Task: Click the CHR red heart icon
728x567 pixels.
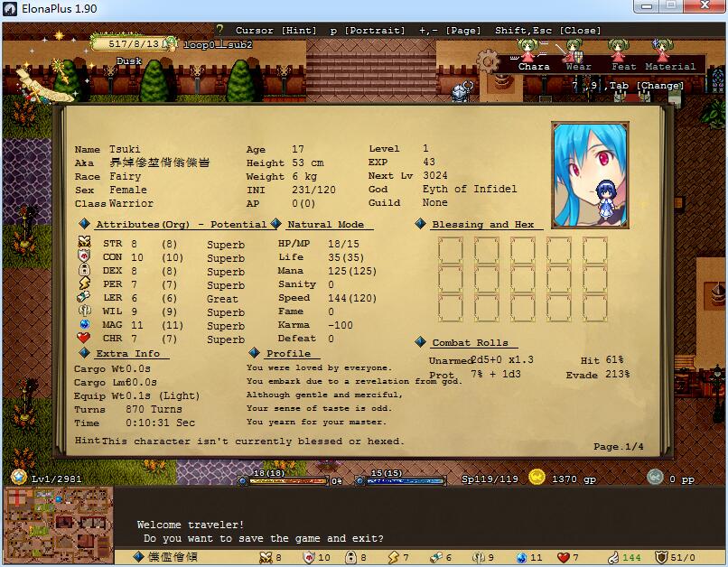Action: pyautogui.click(x=84, y=339)
